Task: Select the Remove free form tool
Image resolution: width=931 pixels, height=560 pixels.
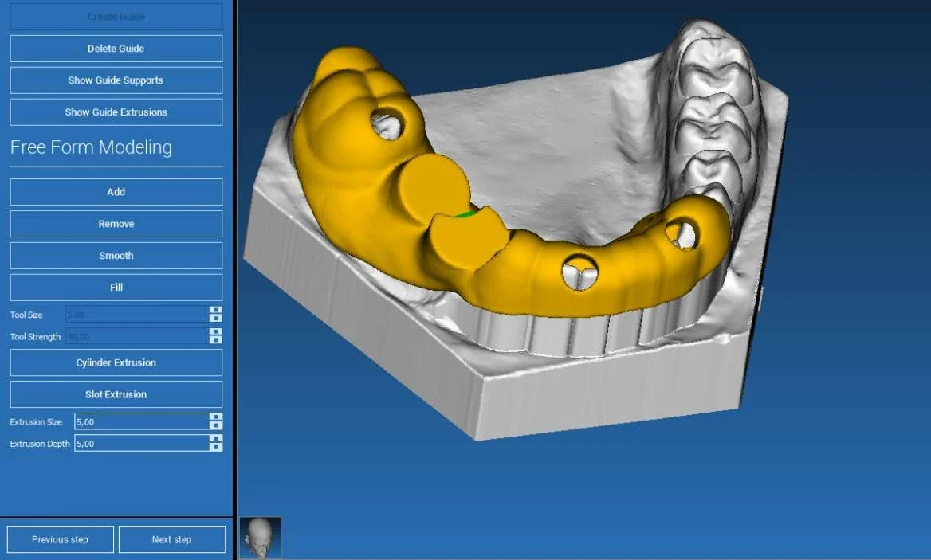Action: pyautogui.click(x=116, y=224)
